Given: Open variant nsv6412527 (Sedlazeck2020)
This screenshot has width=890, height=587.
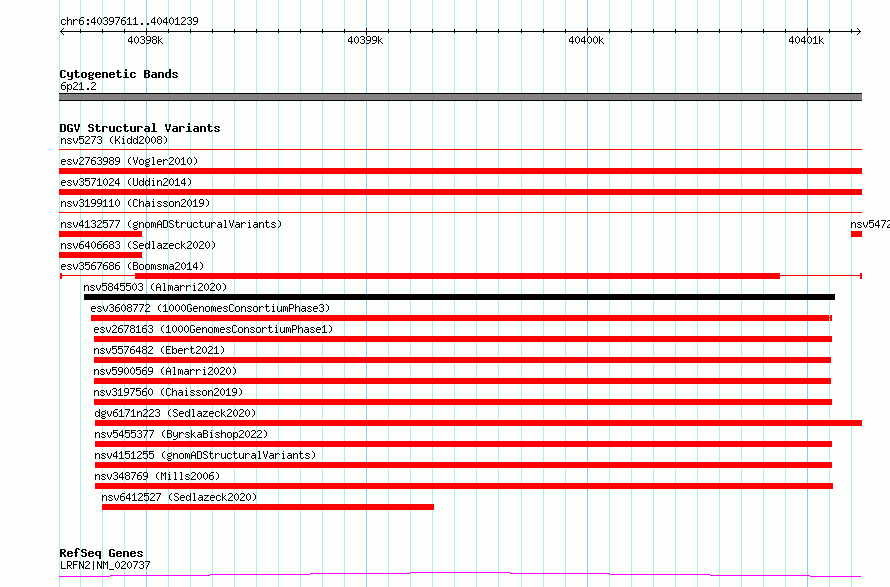Looking at the screenshot, I should [179, 497].
